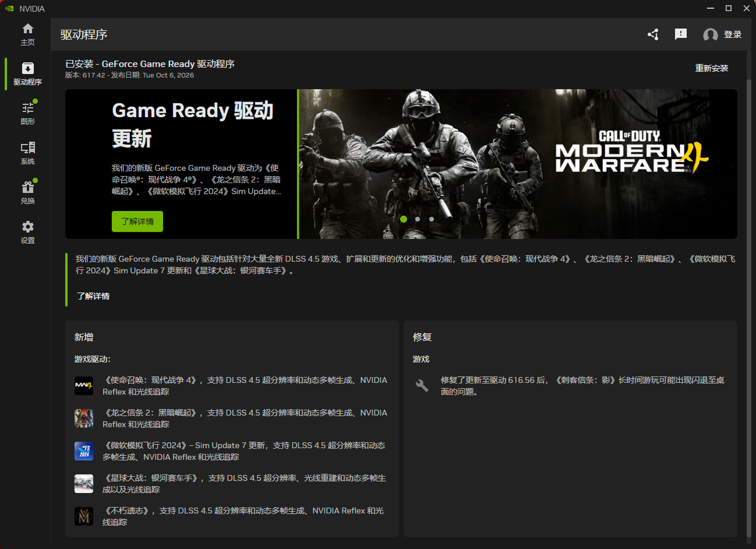Click the 新增 section heading
756x549 pixels.
(x=83, y=337)
